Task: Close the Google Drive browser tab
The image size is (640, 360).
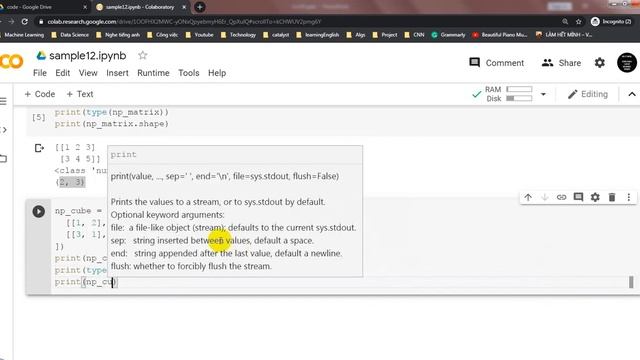Action: (x=85, y=7)
